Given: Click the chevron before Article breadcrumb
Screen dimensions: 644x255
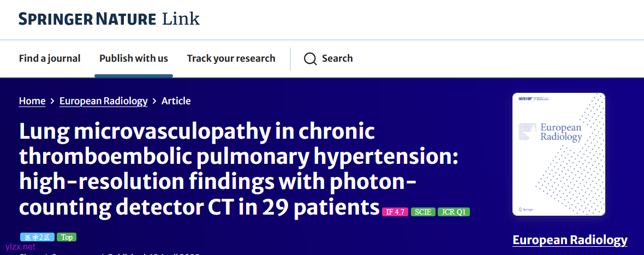Looking at the screenshot, I should [x=154, y=101].
